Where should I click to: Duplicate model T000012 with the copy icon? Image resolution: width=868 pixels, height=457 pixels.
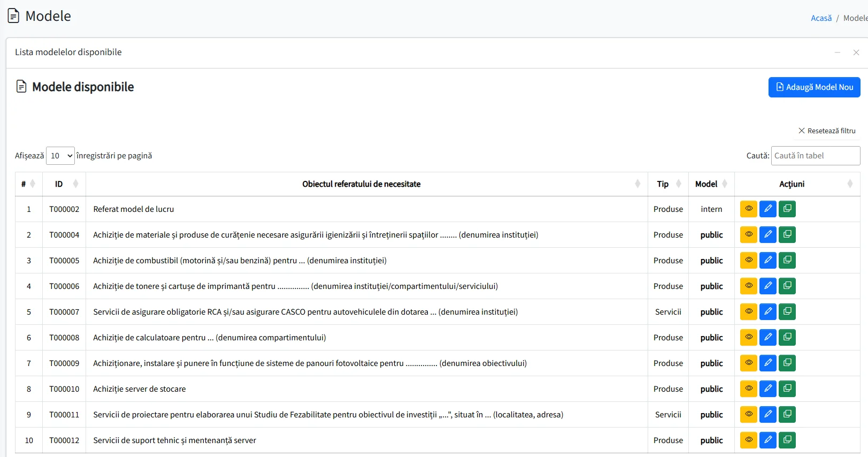pyautogui.click(x=787, y=440)
